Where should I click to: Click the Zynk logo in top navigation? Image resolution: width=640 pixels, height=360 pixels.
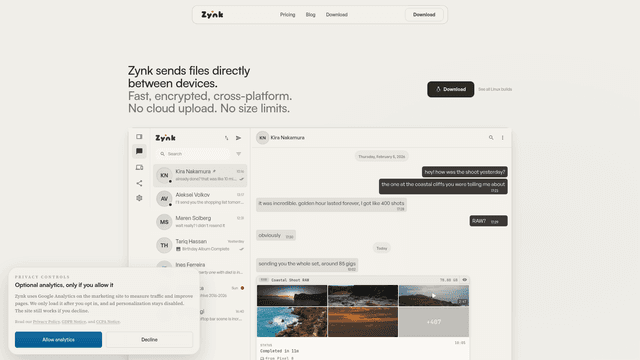[x=212, y=15]
